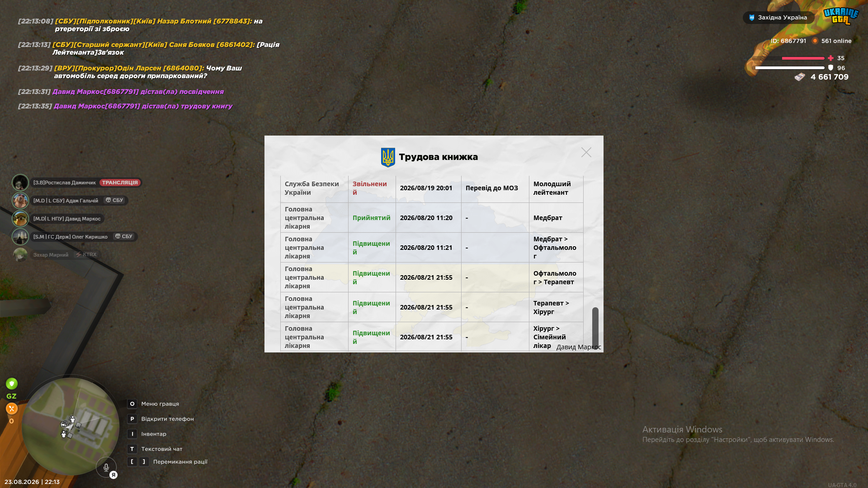Image resolution: width=868 pixels, height=488 pixels.
Task: Click the Трудова книжка title text
Action: point(438,157)
